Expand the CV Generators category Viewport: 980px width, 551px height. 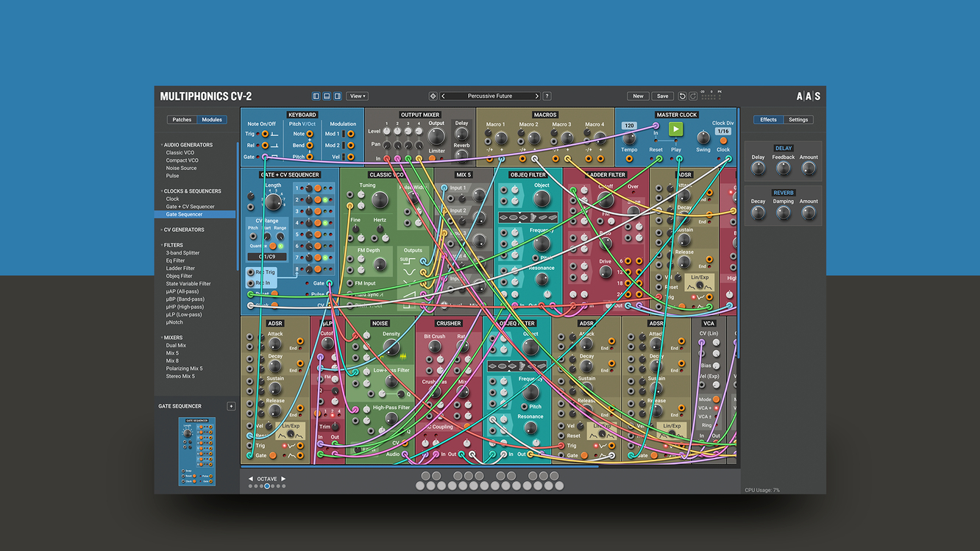[183, 230]
